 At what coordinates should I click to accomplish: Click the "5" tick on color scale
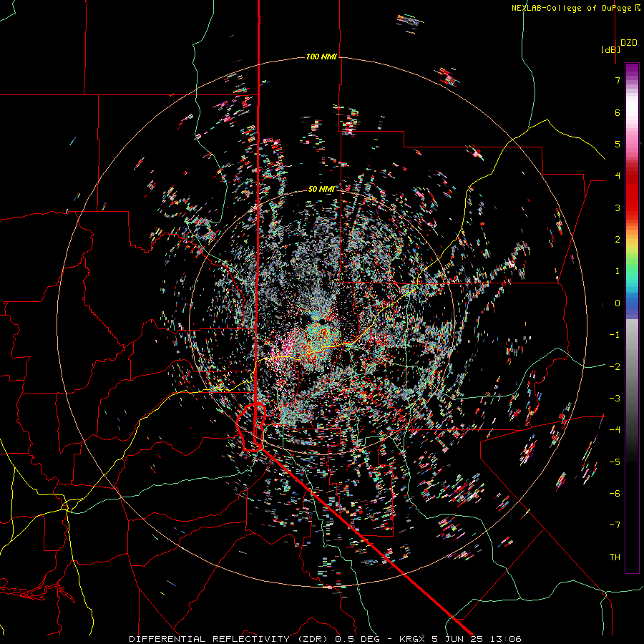pyautogui.click(x=618, y=144)
